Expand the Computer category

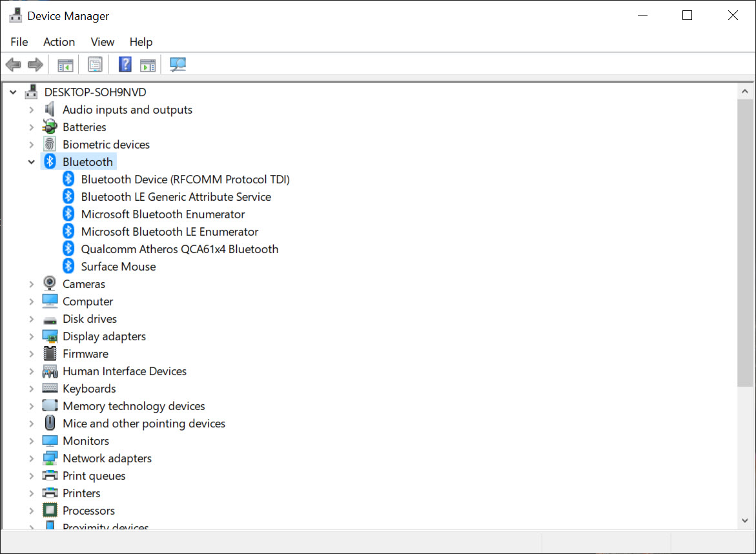point(32,302)
